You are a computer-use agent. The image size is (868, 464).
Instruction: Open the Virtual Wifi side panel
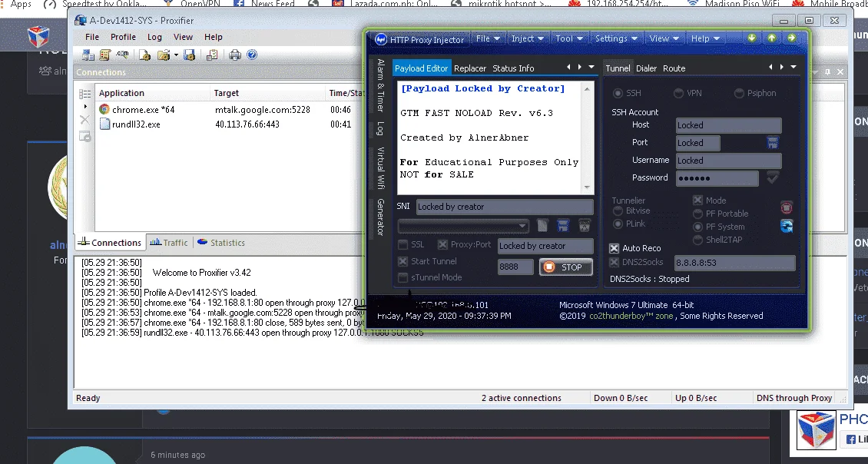[x=380, y=167]
